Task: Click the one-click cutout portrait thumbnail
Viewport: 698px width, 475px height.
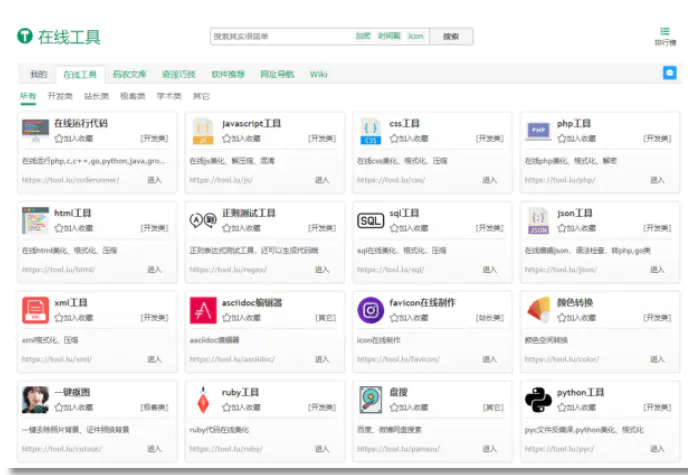Action: (35, 399)
